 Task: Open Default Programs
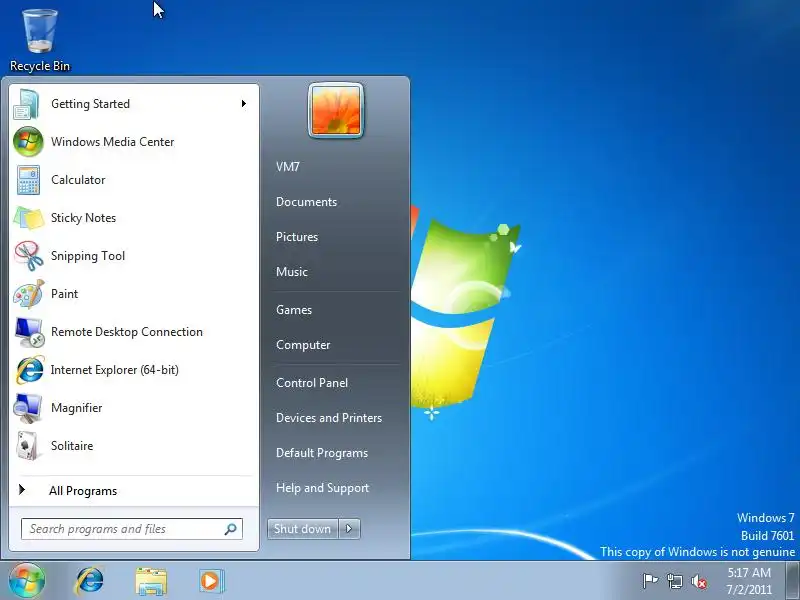click(321, 453)
